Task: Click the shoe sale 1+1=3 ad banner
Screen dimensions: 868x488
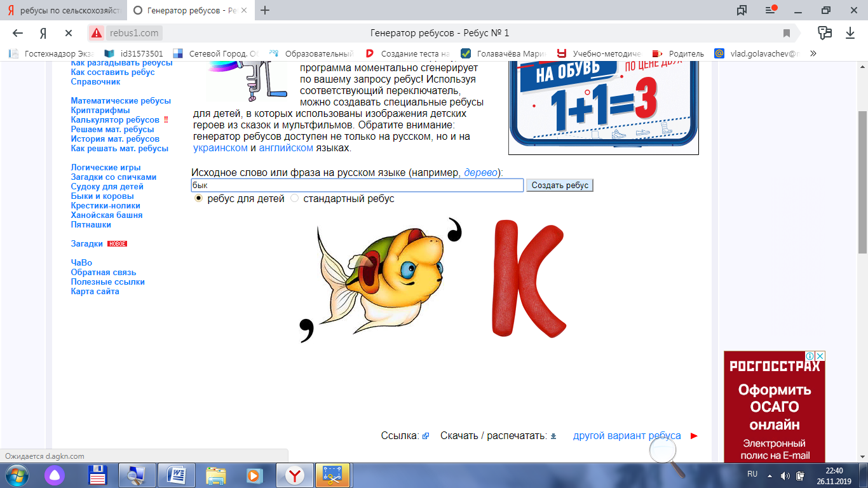Action: [x=604, y=108]
